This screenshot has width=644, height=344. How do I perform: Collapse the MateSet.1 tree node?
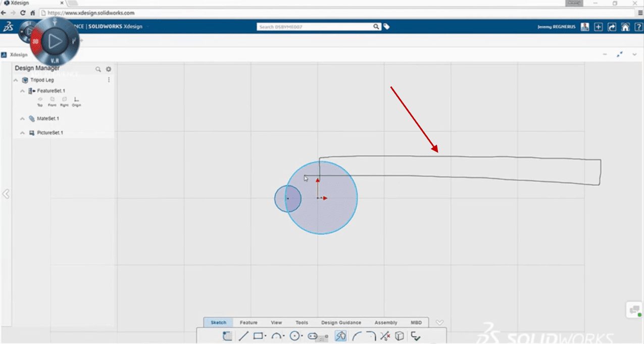pos(22,119)
